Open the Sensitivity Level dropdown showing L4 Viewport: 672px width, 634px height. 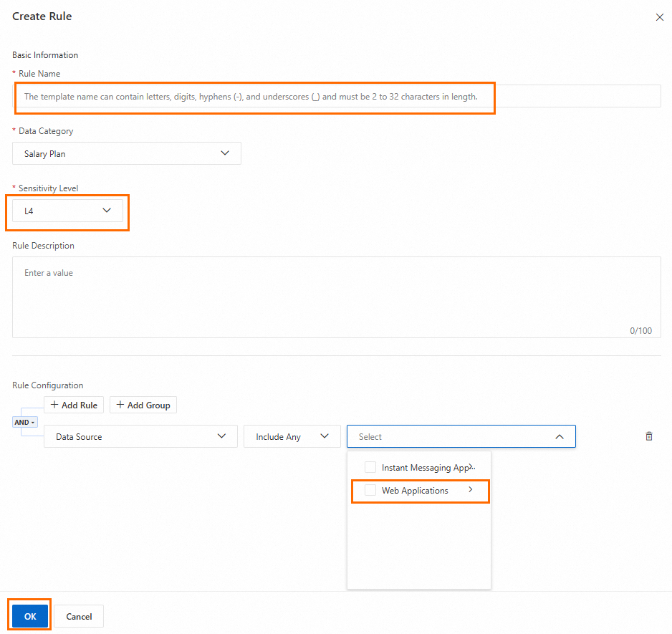point(67,211)
